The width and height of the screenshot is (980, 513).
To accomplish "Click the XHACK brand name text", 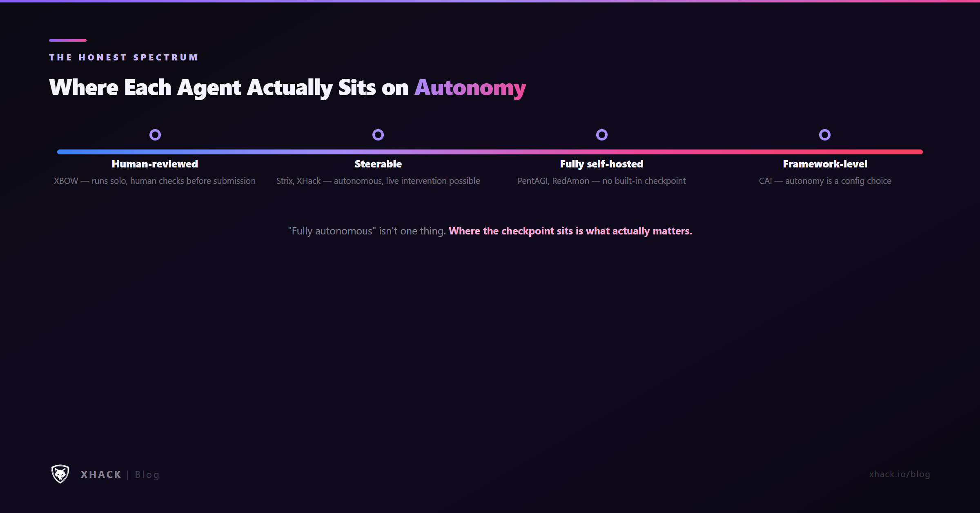I will (101, 475).
